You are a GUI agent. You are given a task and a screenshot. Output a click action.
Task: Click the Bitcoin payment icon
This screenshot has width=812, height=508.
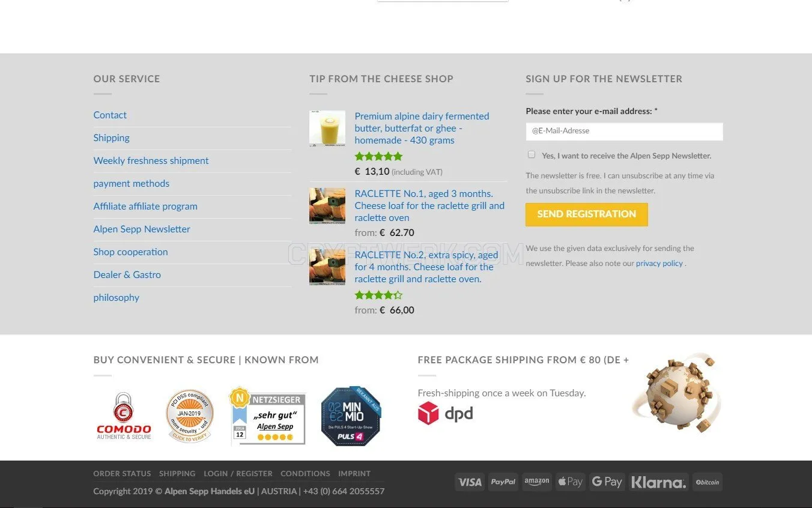[707, 482]
